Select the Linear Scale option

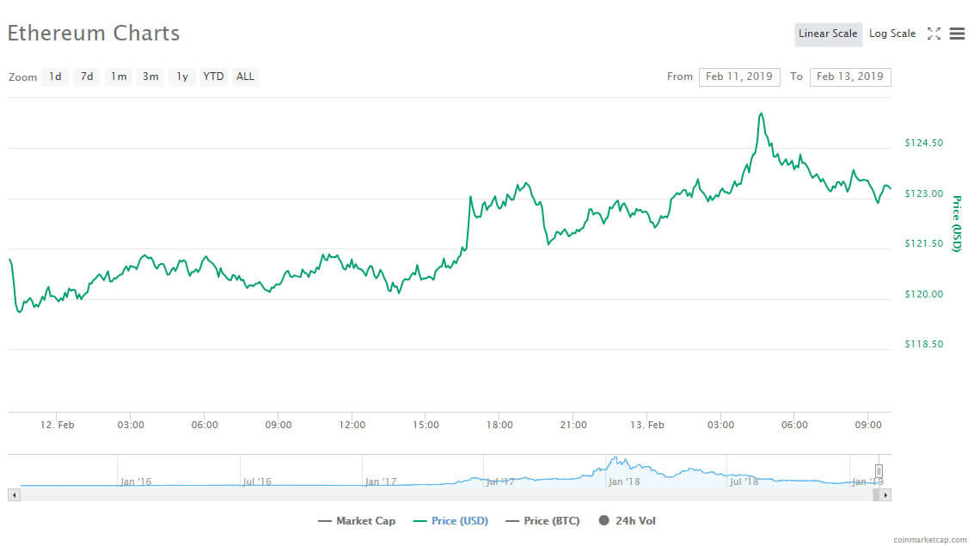pos(828,34)
